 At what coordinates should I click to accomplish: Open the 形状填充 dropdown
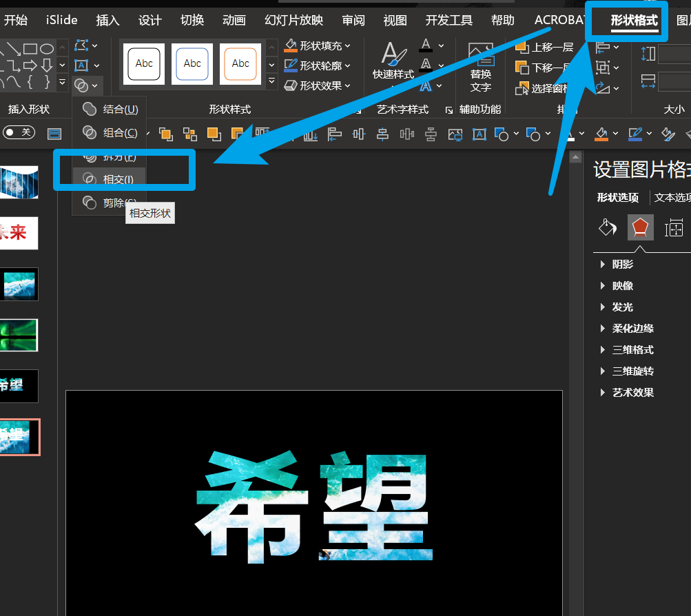(318, 45)
